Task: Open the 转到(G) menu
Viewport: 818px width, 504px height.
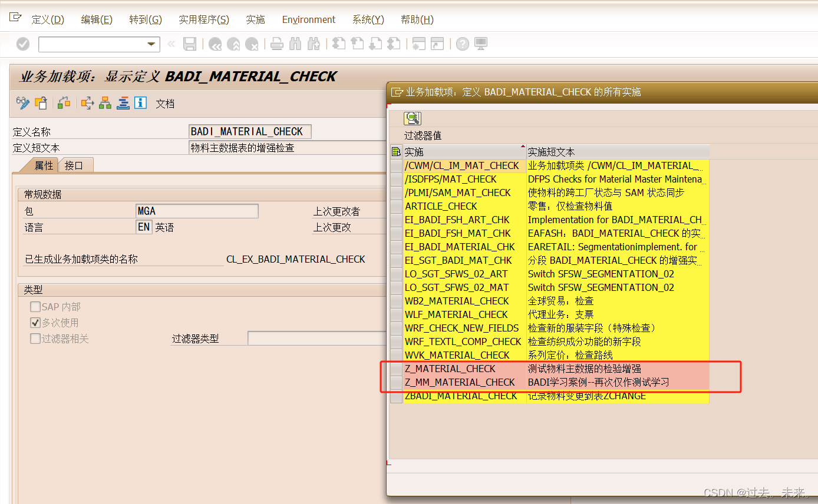Action: (x=146, y=19)
